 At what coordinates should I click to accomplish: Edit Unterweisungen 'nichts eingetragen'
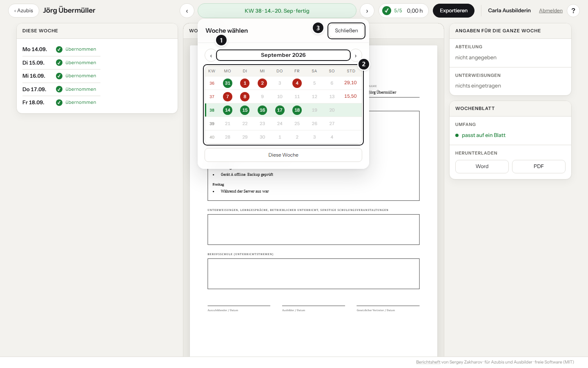478,86
